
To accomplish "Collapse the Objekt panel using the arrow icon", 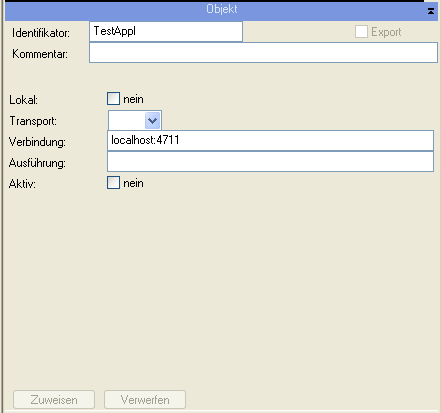I will coord(431,11).
